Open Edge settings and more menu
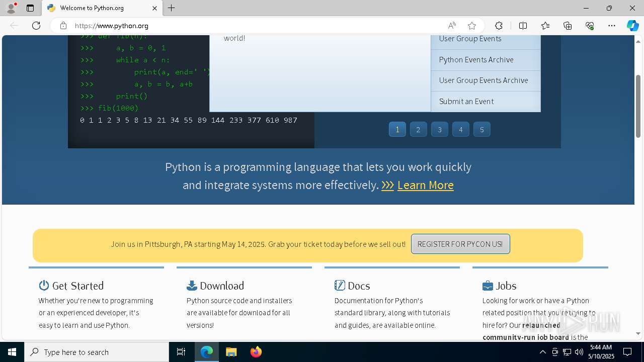 612,26
